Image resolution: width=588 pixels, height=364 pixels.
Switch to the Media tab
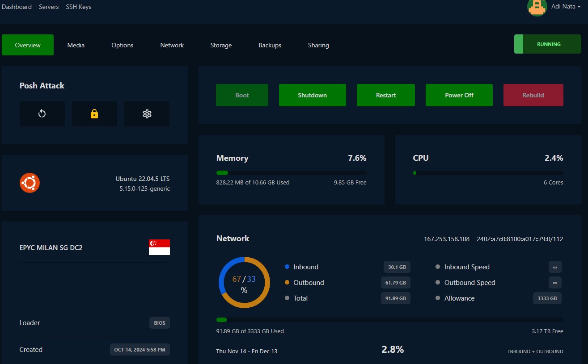(76, 45)
